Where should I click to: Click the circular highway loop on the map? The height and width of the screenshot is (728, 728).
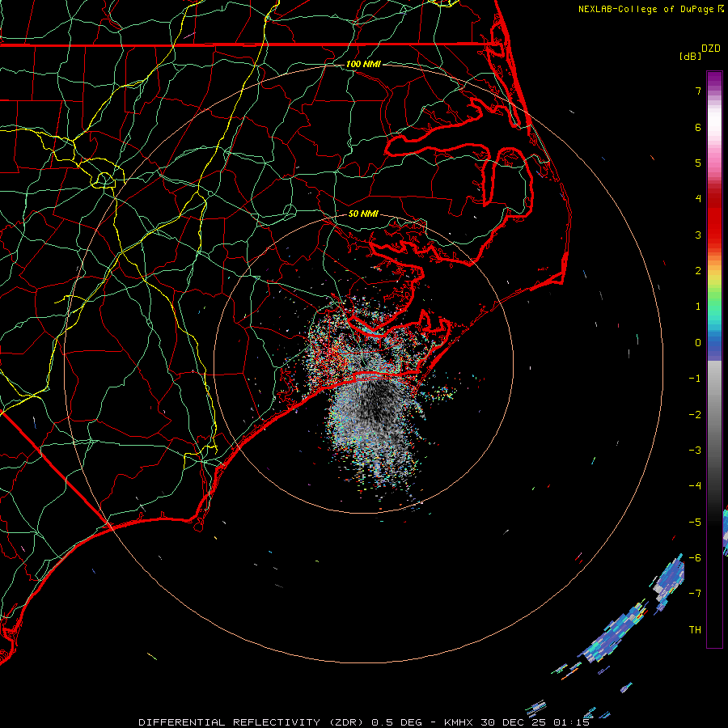point(104,180)
